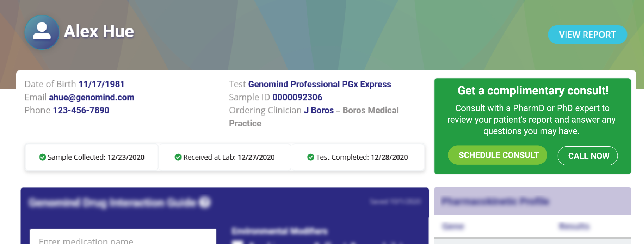Click the ordering clinician J Boros link
644x244 pixels.
tap(319, 110)
